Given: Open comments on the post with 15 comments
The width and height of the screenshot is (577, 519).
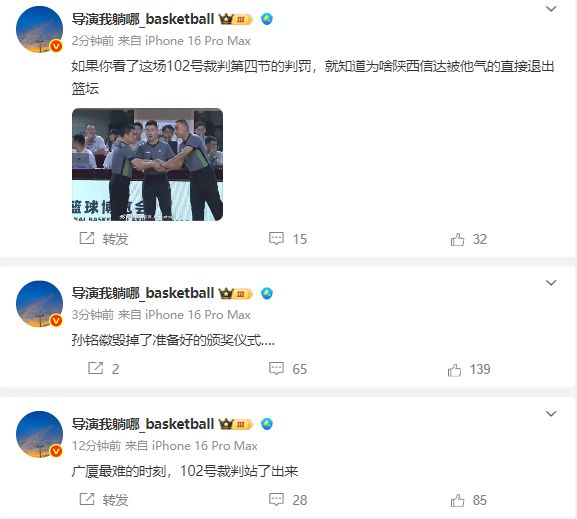Looking at the screenshot, I should pyautogui.click(x=288, y=239).
